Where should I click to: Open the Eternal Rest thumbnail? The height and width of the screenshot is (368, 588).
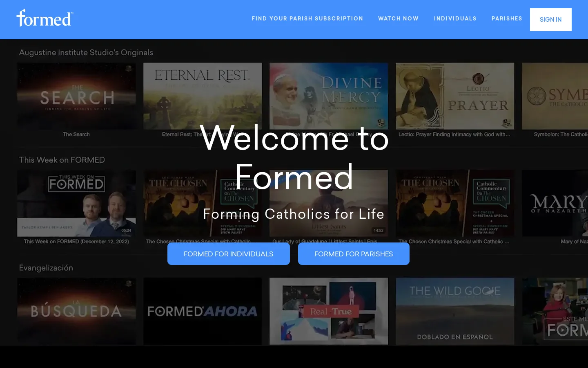pos(203,96)
